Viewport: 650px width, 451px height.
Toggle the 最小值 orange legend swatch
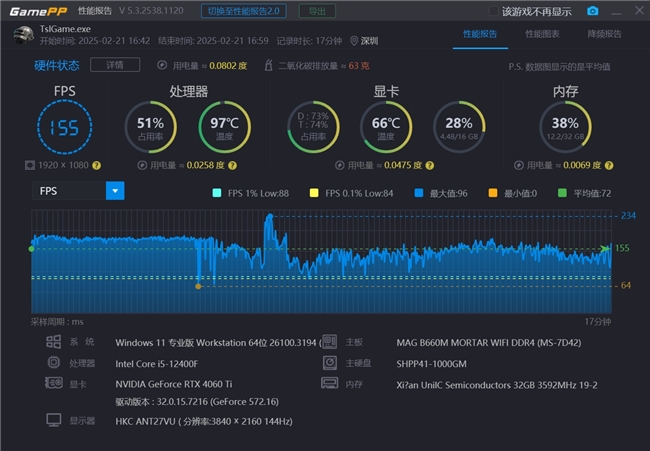tap(493, 193)
